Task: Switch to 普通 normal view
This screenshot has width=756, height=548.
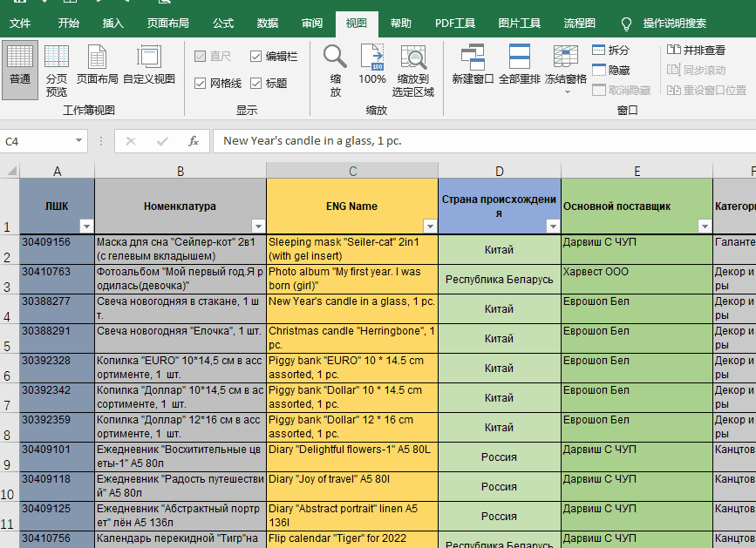Action: [20, 68]
